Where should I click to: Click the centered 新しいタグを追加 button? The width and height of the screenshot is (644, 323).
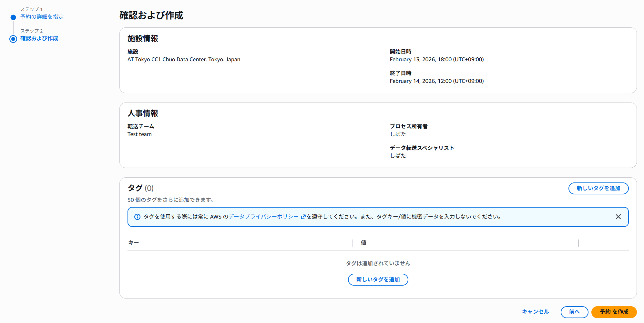click(378, 279)
